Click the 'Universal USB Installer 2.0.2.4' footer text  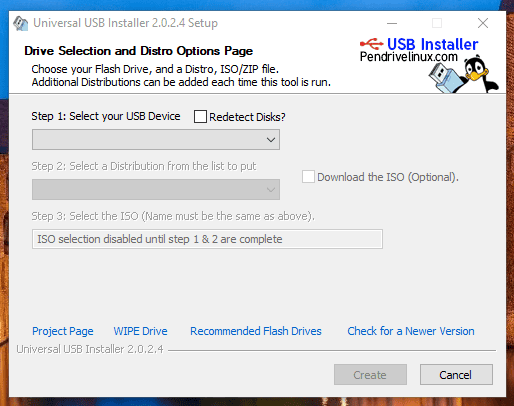(90, 349)
